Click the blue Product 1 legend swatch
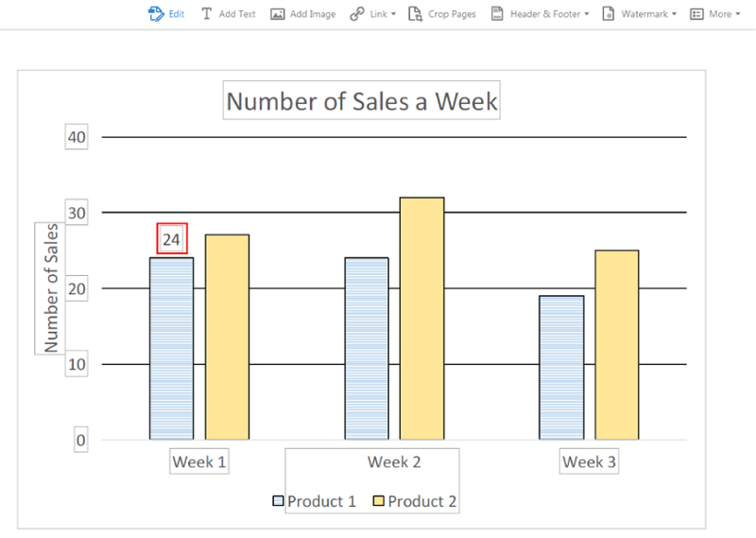Viewport: 756px width, 538px height. (x=278, y=500)
